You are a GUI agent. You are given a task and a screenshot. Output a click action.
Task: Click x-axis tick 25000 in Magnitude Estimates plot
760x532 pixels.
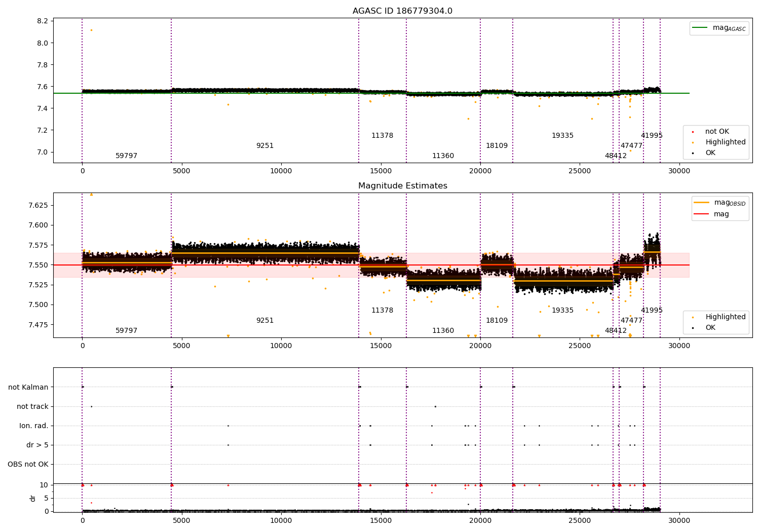580,346
